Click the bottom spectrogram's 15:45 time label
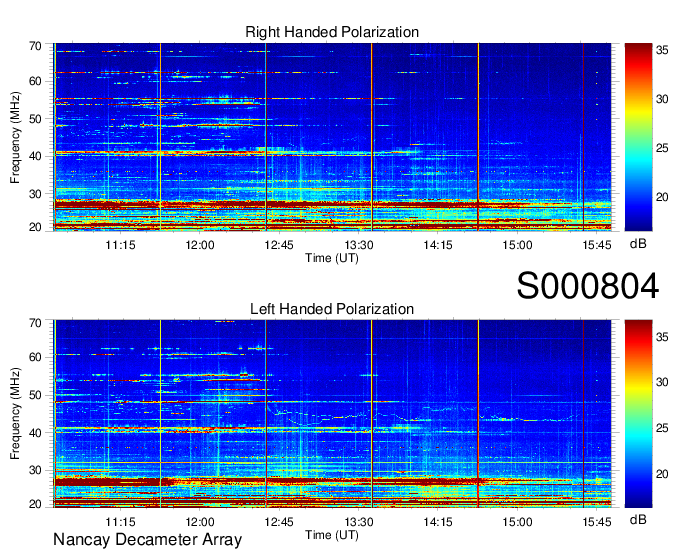The width and height of the screenshot is (680, 552). click(597, 522)
